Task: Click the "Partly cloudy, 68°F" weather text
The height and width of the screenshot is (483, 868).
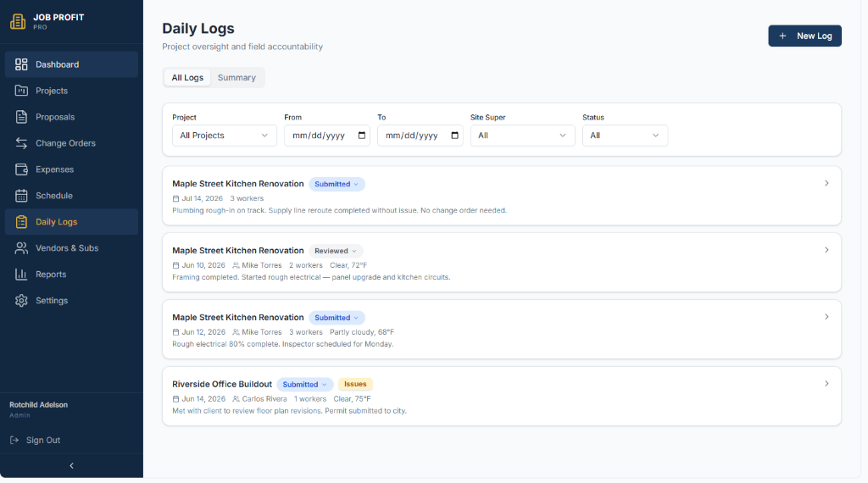Action: [362, 332]
